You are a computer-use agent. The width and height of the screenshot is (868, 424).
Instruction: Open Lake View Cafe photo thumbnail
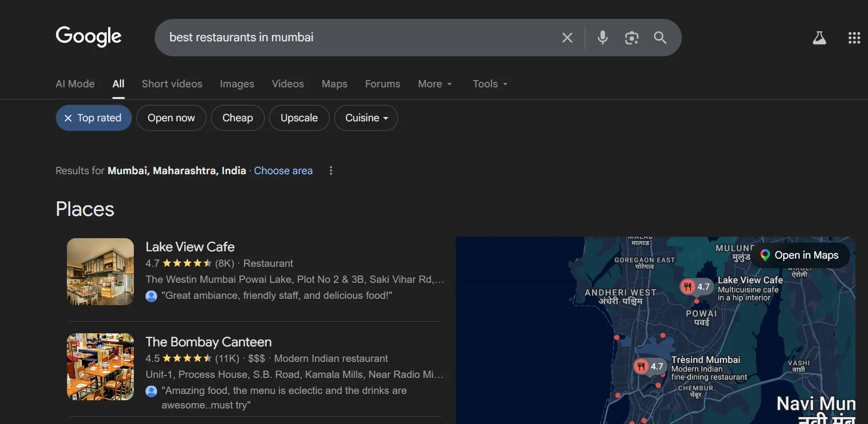[100, 272]
